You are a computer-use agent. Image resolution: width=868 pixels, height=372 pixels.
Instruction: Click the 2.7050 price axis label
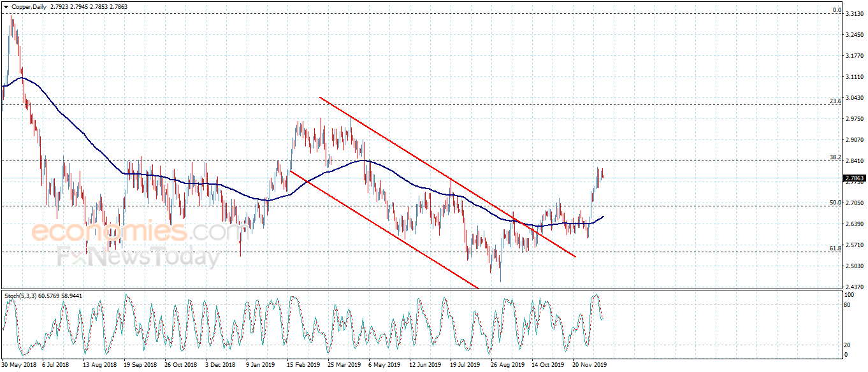click(853, 203)
